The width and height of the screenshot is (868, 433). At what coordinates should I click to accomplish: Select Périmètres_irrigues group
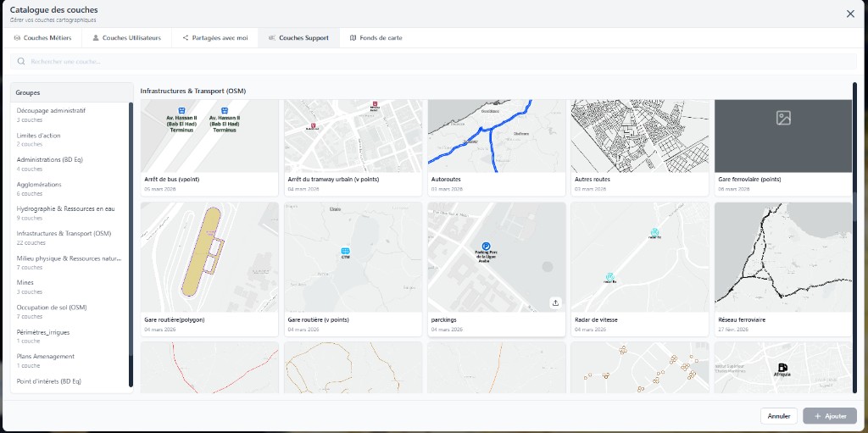(70, 336)
